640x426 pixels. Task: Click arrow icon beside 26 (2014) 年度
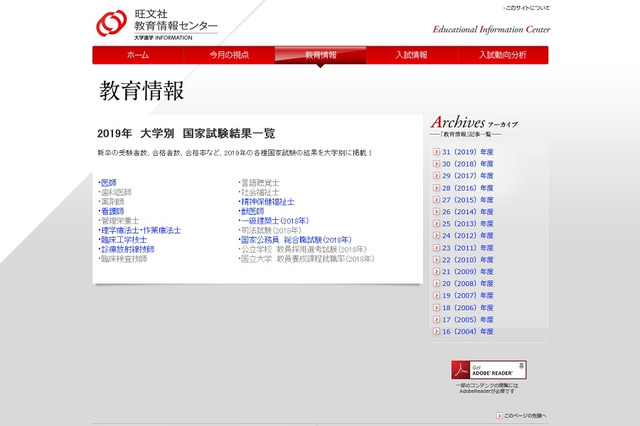436,211
